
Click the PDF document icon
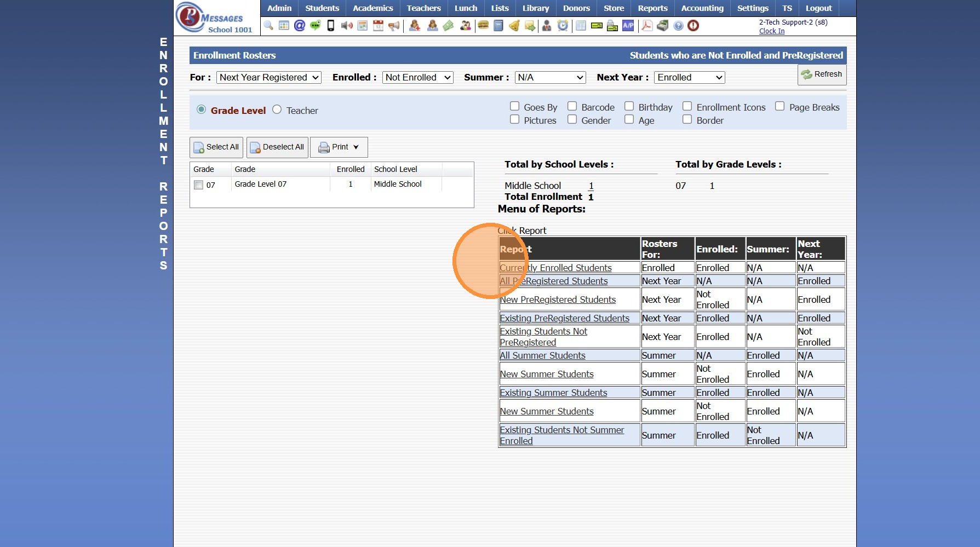click(647, 26)
